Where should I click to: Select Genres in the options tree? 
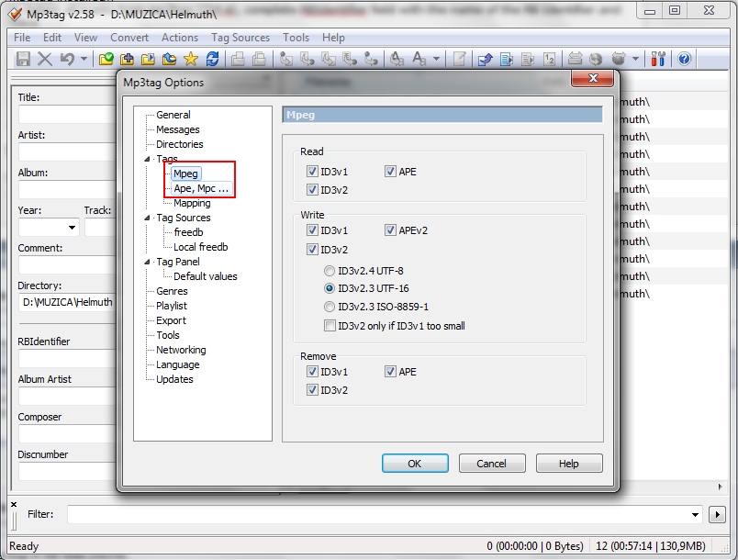pos(172,291)
